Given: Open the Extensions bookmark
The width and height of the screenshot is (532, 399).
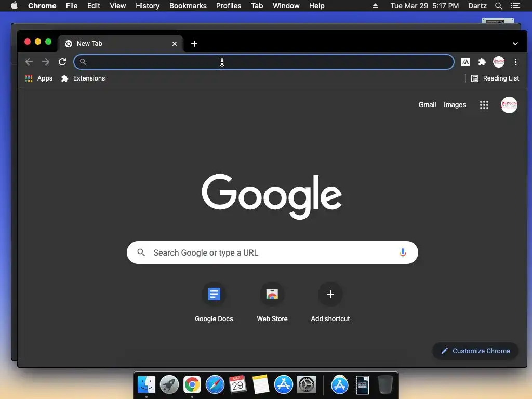Looking at the screenshot, I should pyautogui.click(x=83, y=78).
